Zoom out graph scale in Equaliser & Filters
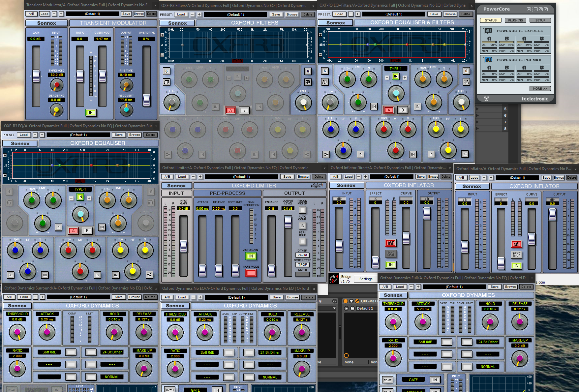This screenshot has height=392, width=579. pos(320,55)
